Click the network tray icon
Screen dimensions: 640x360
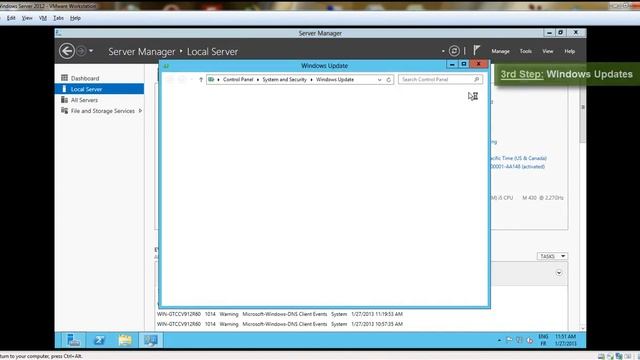pos(520,340)
